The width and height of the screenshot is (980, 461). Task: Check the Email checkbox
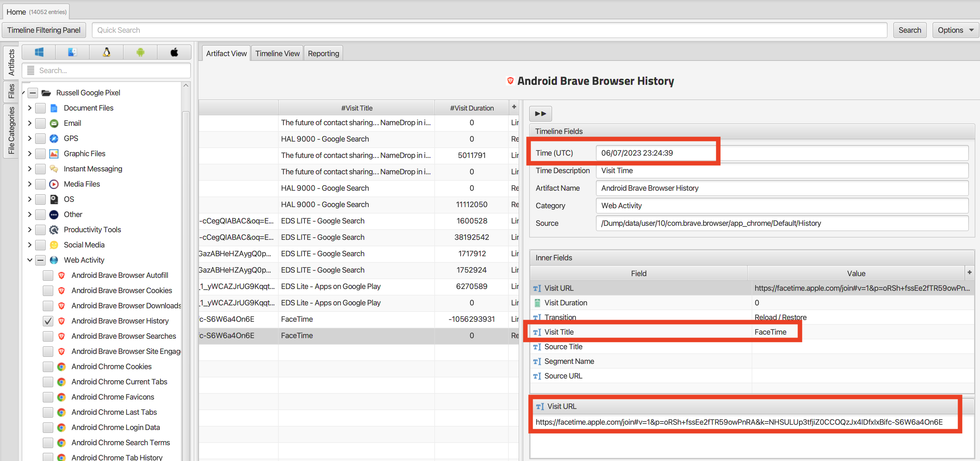point(40,123)
